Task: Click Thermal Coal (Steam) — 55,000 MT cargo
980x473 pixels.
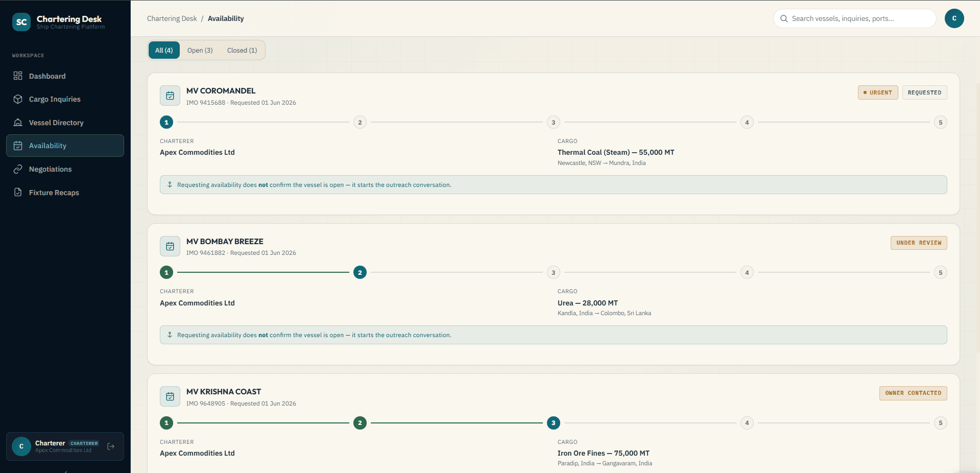Action: pos(616,152)
